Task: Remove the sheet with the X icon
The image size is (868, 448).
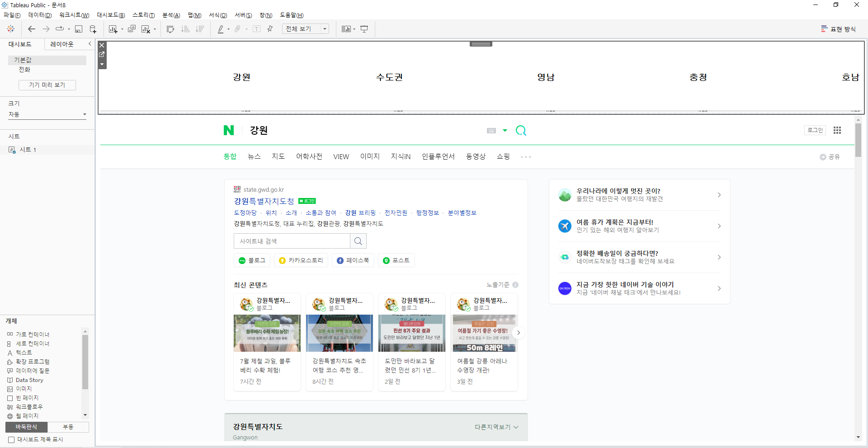Action: pos(102,45)
